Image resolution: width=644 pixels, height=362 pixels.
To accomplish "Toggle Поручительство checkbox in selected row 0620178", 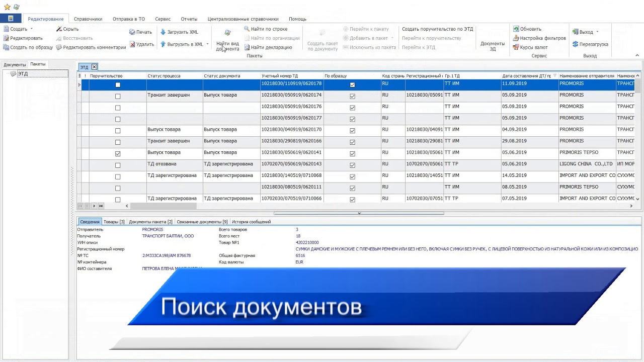I will point(118,85).
